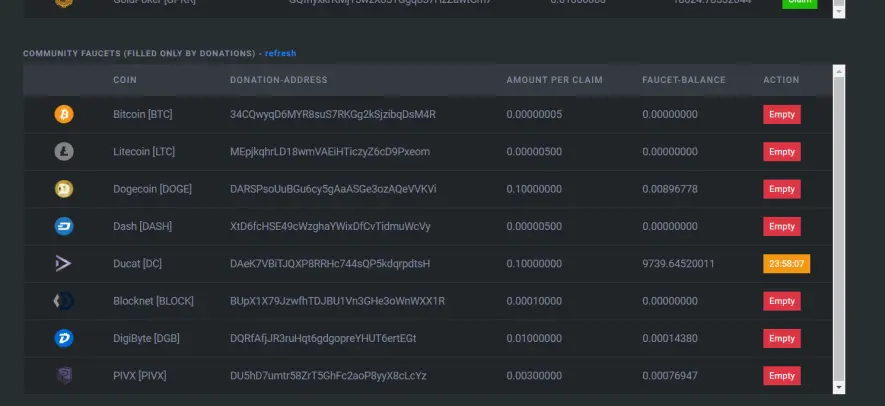Viewport: 885px width, 406px height.
Task: Click the AMOUNT PER CLAIM column header
Action: (x=554, y=80)
